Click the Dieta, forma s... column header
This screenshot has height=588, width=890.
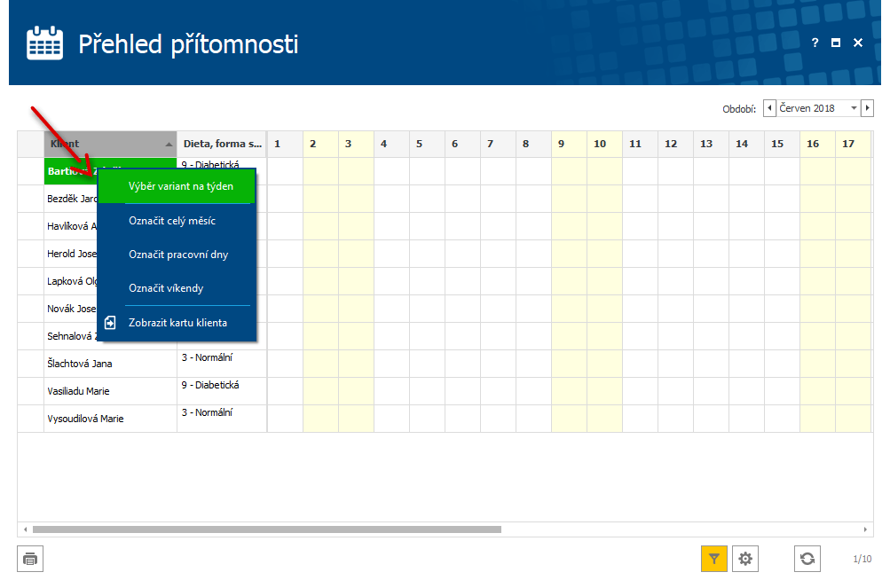click(222, 145)
